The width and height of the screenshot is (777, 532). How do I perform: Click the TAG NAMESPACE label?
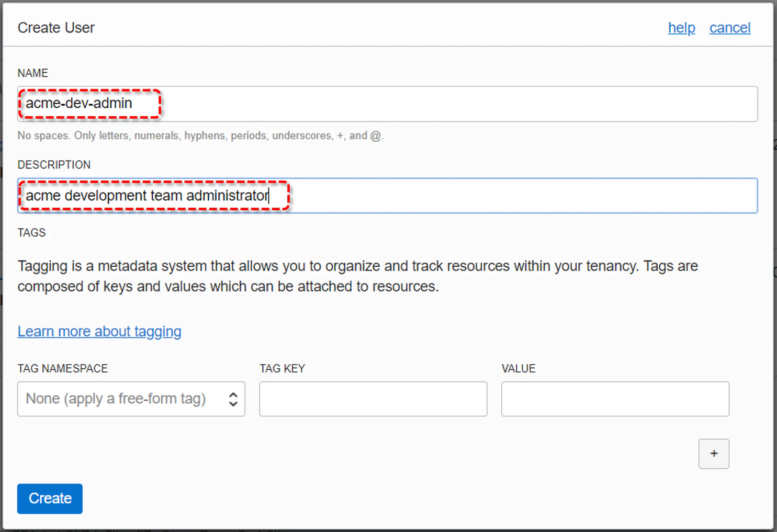coord(63,369)
